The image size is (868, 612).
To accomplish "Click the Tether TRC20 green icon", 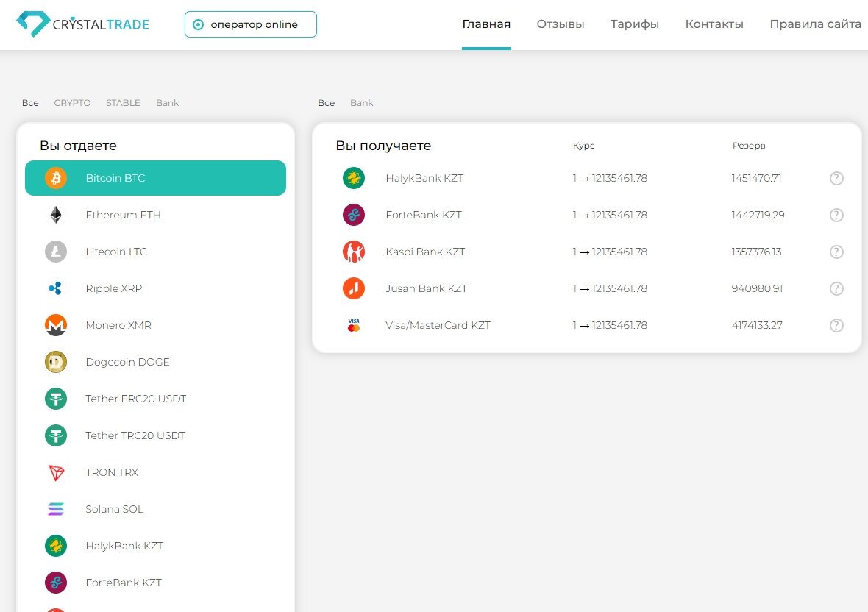I will (56, 435).
